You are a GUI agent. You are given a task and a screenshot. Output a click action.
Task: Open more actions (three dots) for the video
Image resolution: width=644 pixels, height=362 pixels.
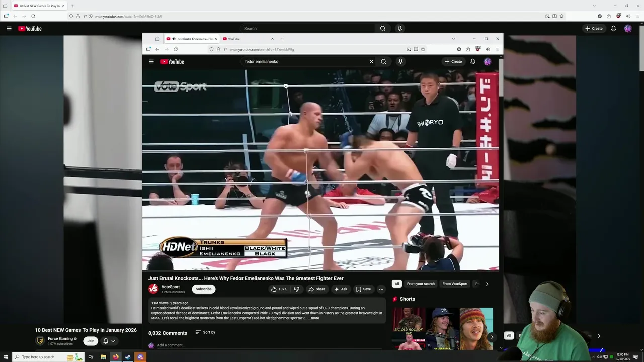point(381,289)
